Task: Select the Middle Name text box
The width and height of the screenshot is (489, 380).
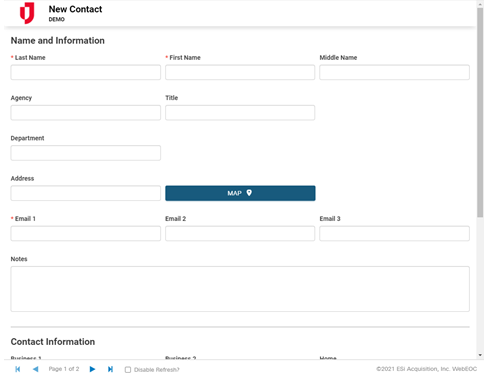Action: tap(394, 72)
